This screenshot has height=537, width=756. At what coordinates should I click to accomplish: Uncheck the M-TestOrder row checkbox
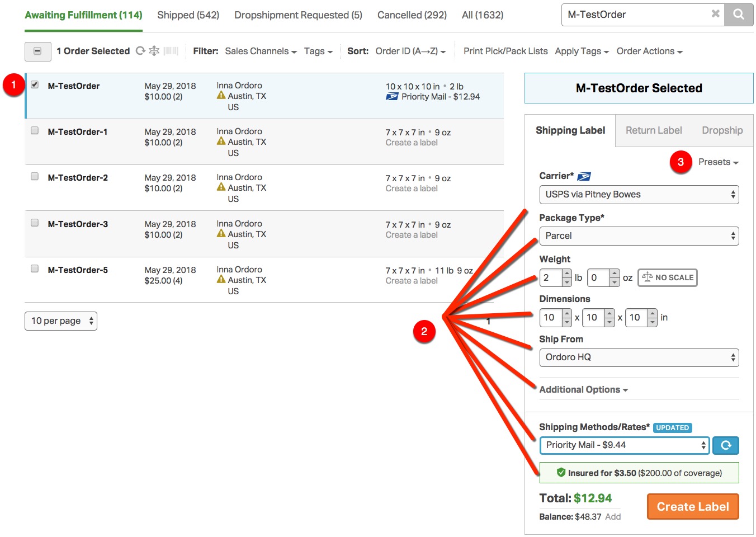click(35, 84)
